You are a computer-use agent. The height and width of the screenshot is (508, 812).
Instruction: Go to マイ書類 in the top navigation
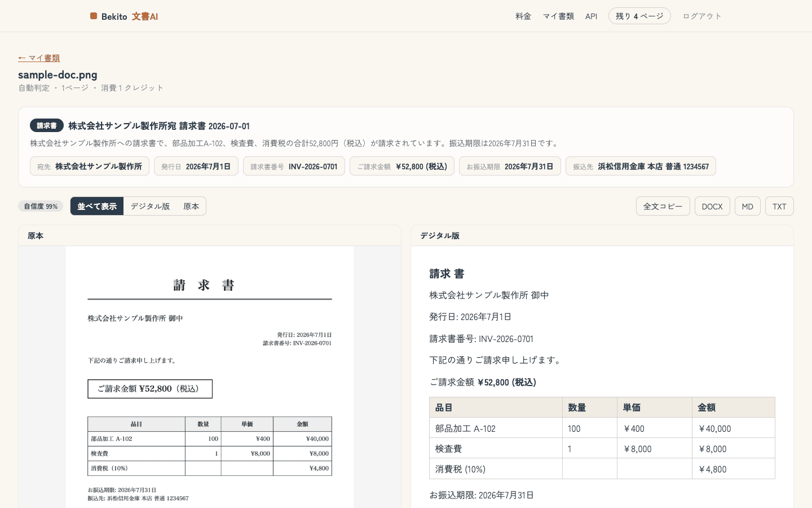(558, 16)
